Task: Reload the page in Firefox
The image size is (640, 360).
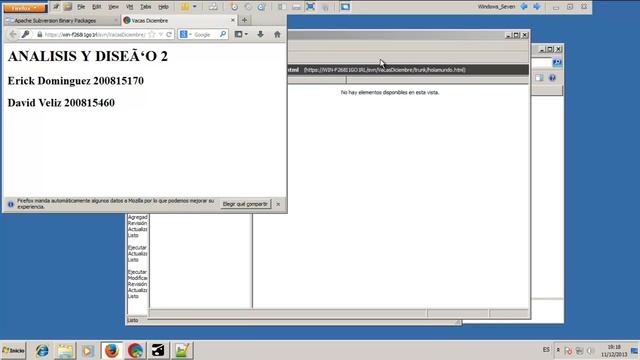Action: click(169, 35)
